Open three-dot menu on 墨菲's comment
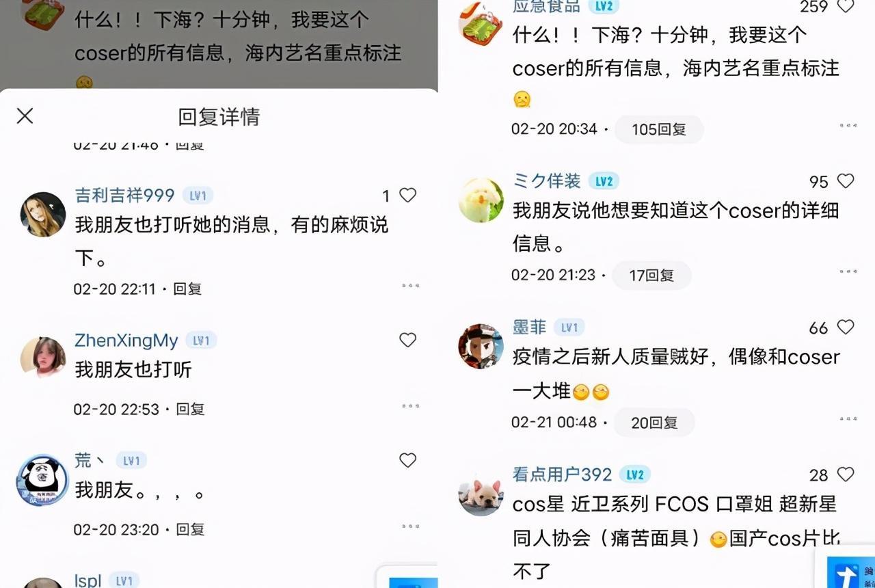 coord(848,418)
